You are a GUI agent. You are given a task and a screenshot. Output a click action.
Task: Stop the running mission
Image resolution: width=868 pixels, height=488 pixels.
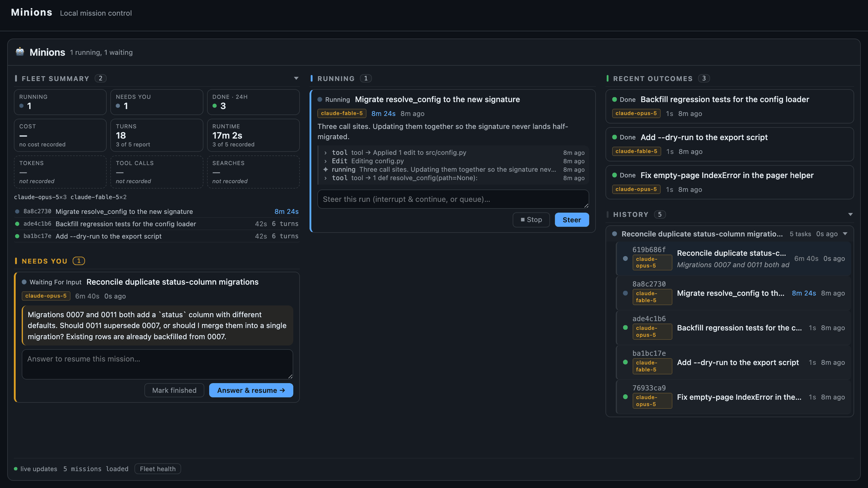pyautogui.click(x=531, y=219)
